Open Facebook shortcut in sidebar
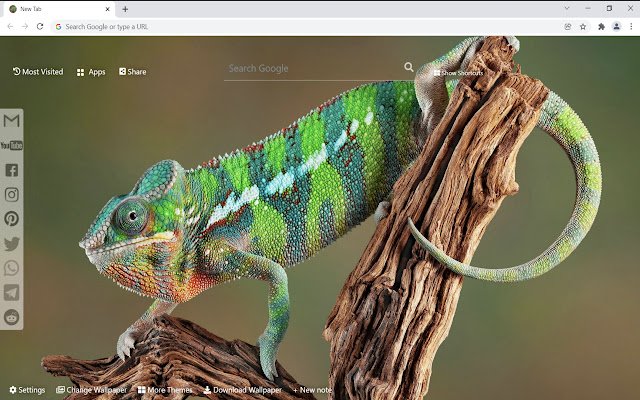Screen dimensions: 640x400 coord(11,170)
